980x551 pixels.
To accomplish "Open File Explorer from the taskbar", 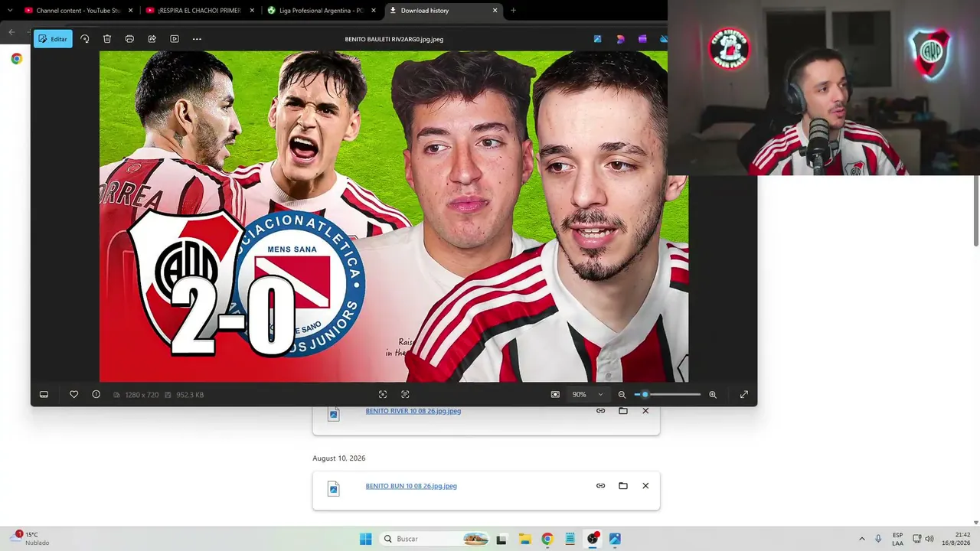I will (x=524, y=539).
